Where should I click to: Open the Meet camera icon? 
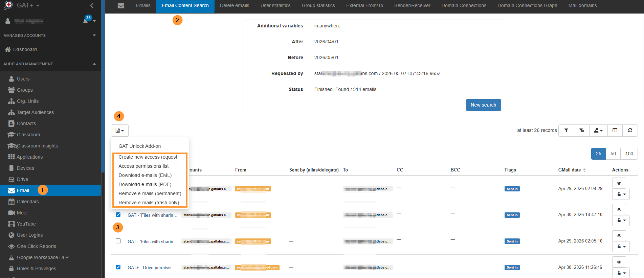tap(12, 213)
